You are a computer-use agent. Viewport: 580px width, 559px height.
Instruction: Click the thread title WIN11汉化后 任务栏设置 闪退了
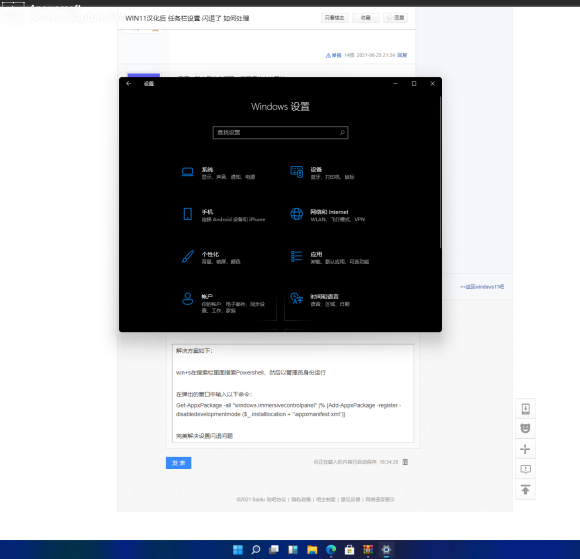point(187,18)
